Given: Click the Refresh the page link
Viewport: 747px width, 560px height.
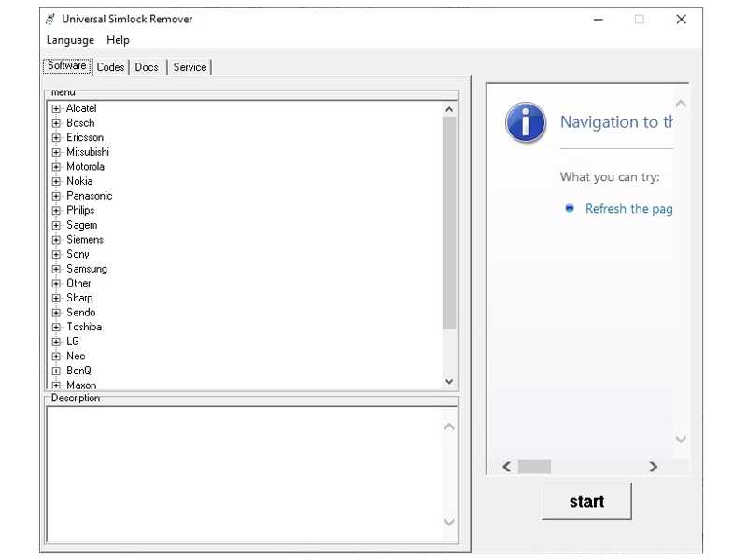Looking at the screenshot, I should (628, 209).
